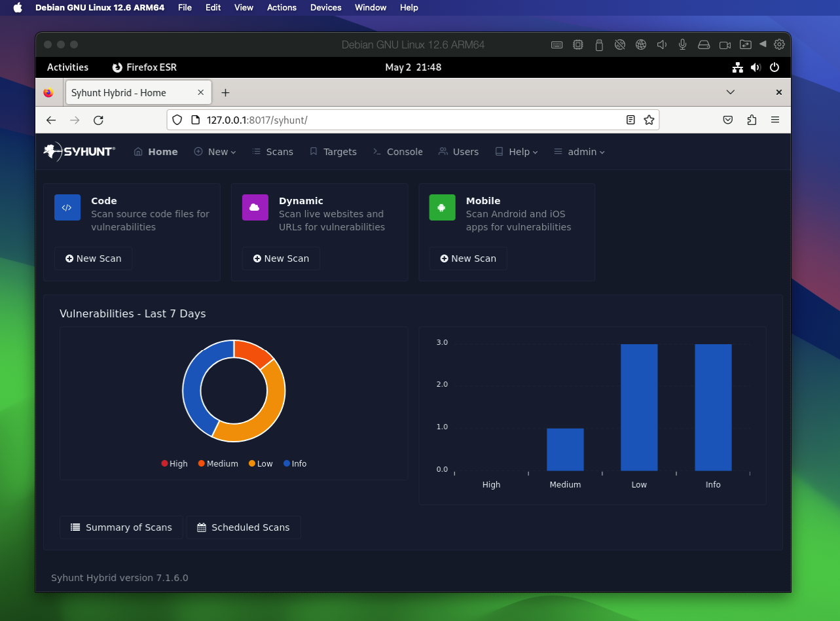This screenshot has height=621, width=840.
Task: Click the Syhunt logo in the navbar
Action: pyautogui.click(x=79, y=152)
